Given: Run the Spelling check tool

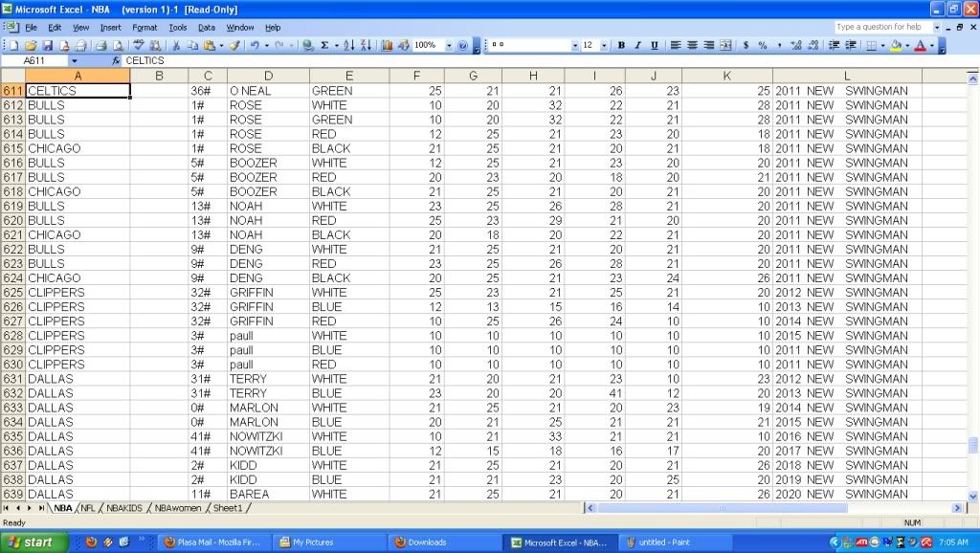Looking at the screenshot, I should click(139, 46).
